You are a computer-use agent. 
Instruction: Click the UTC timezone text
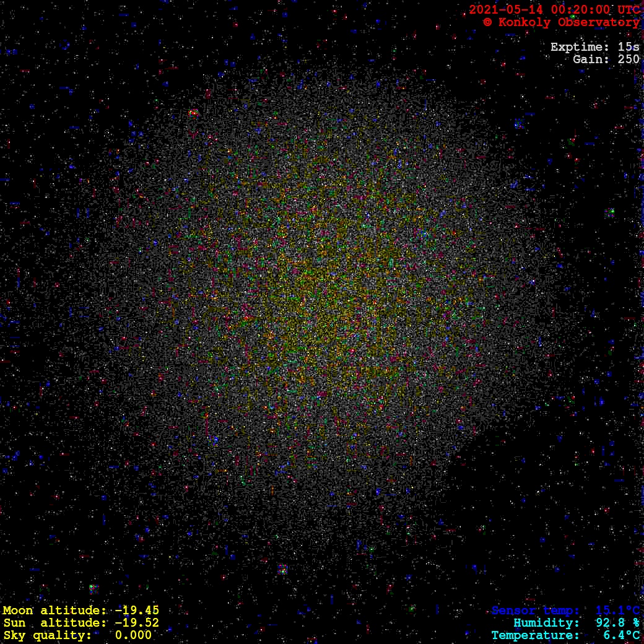pyautogui.click(x=629, y=10)
